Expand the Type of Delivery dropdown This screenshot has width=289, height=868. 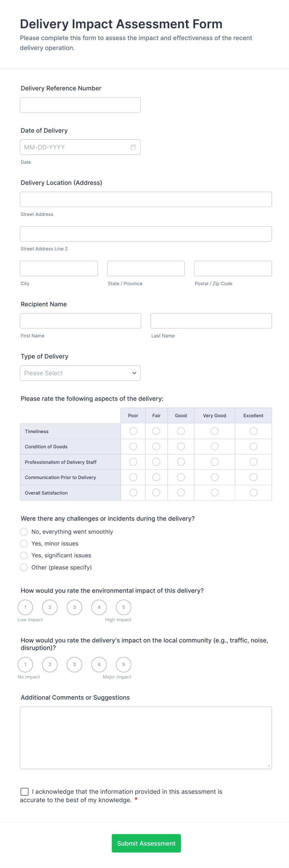(x=80, y=373)
